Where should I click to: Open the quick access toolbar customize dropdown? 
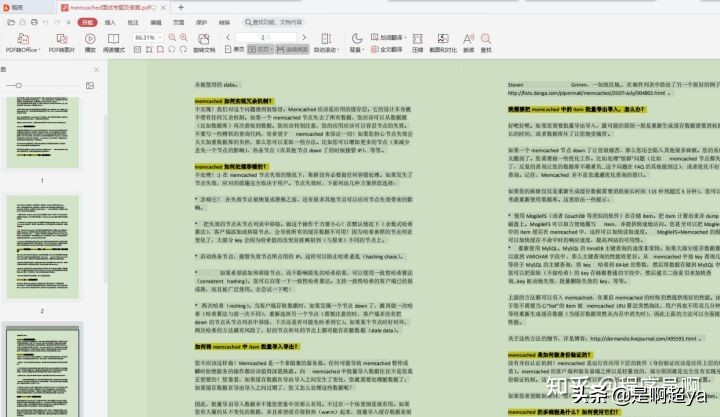68,22
